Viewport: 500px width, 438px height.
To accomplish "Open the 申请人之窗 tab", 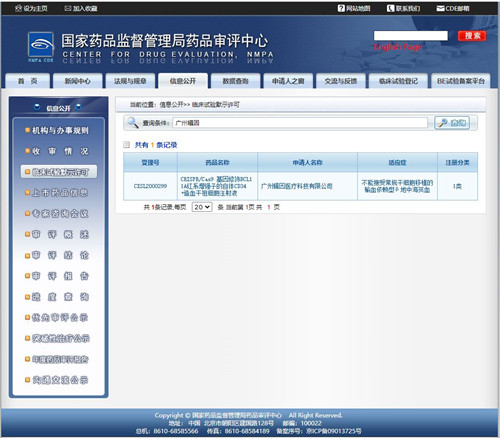I will [x=288, y=81].
